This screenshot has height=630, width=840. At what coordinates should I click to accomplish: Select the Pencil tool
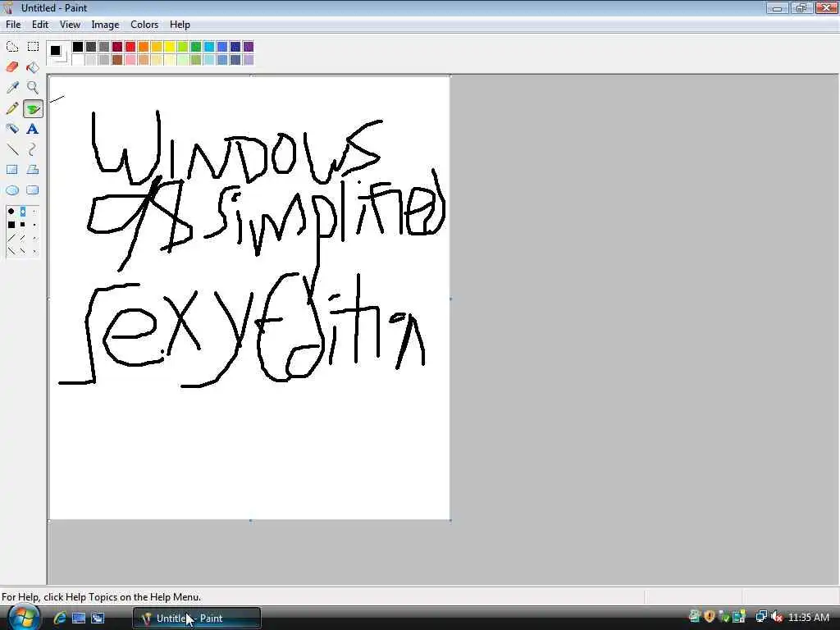pos(12,108)
